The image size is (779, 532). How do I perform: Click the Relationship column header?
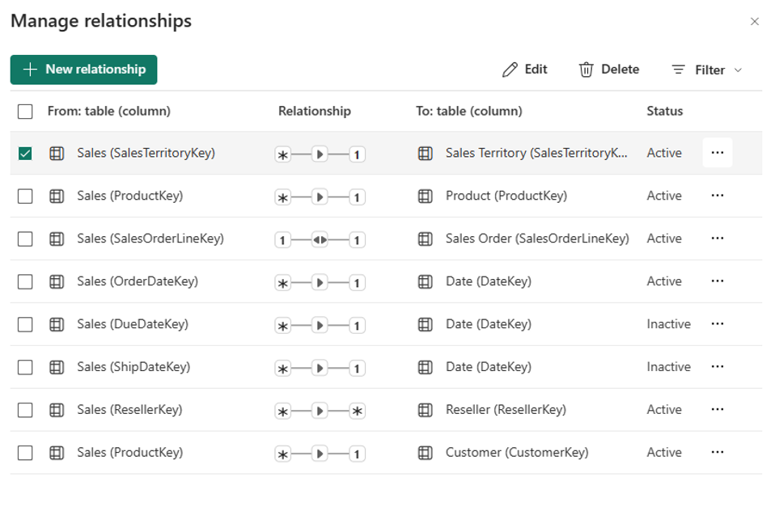[x=315, y=112]
